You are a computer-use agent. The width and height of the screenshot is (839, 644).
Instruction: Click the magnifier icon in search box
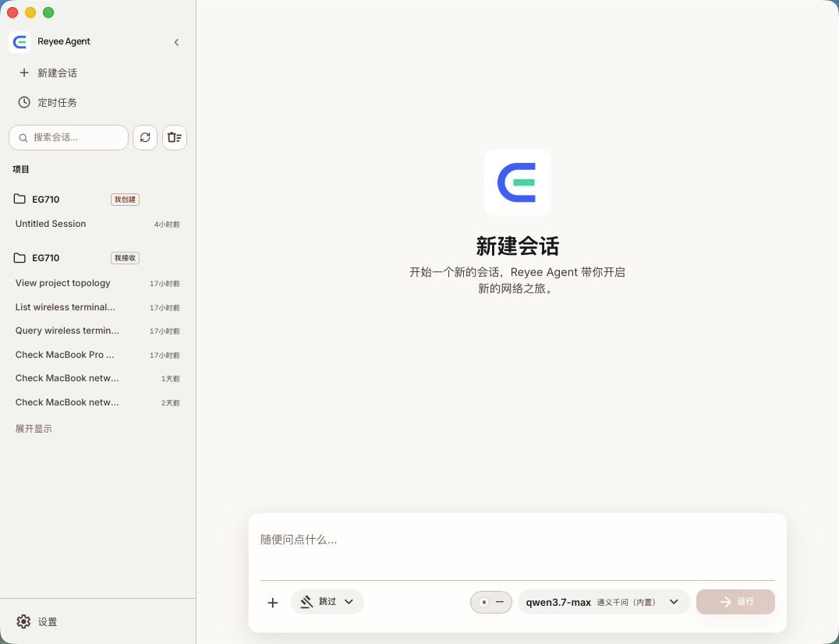[23, 138]
